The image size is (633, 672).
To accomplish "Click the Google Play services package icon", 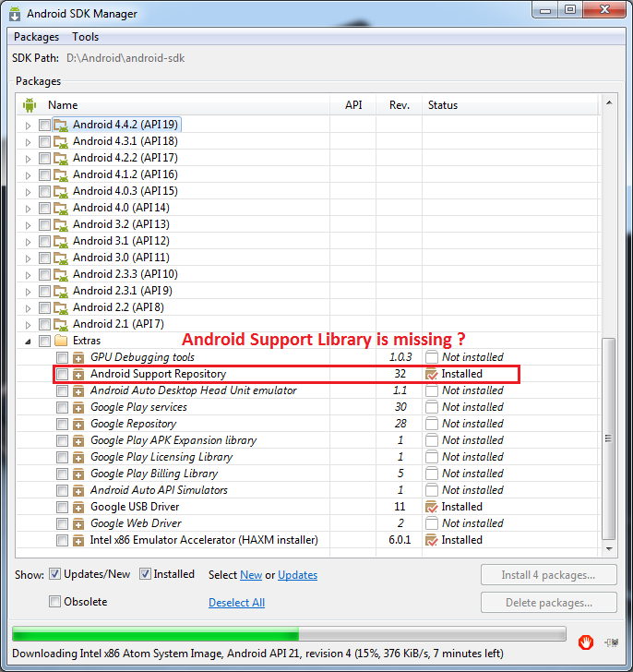I will 78,407.
